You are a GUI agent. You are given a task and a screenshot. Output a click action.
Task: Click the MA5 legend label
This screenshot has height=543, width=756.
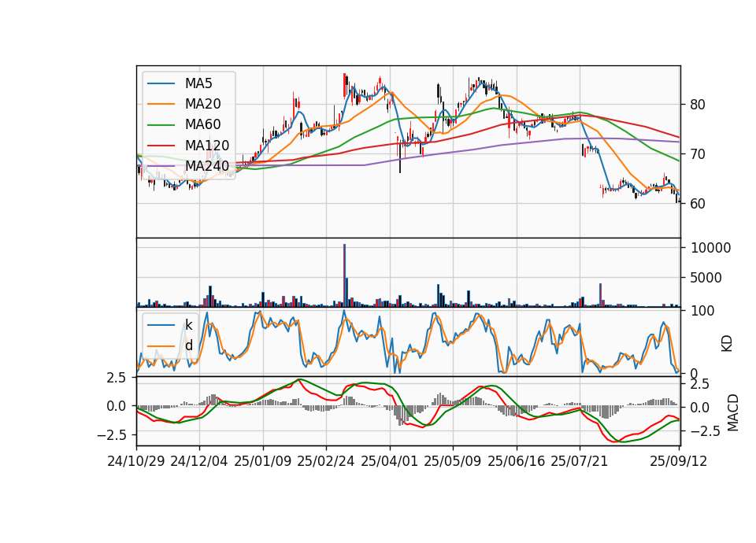pyautogui.click(x=198, y=83)
